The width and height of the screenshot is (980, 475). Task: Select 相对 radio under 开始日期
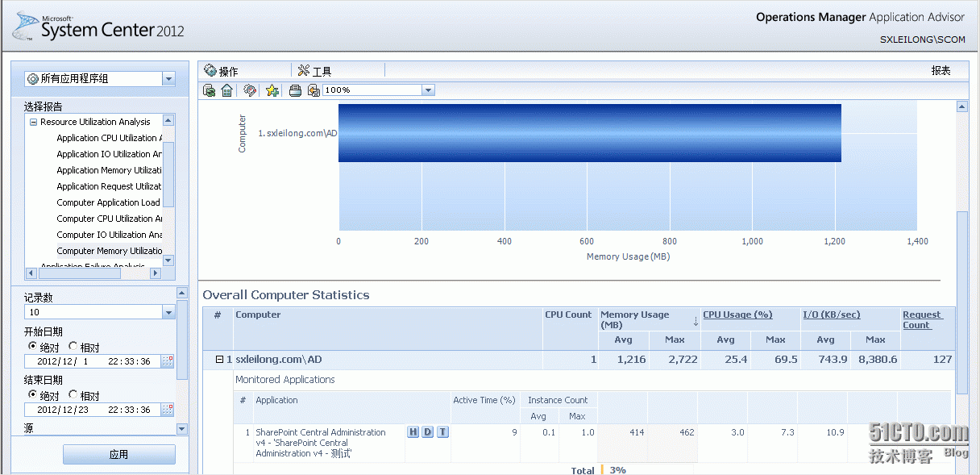click(73, 347)
